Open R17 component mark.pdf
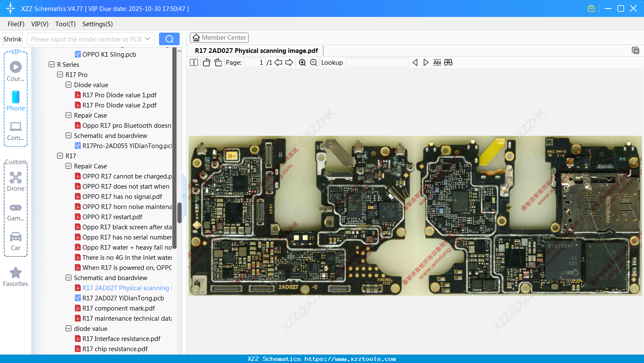This screenshot has width=644, height=363. 118,308
